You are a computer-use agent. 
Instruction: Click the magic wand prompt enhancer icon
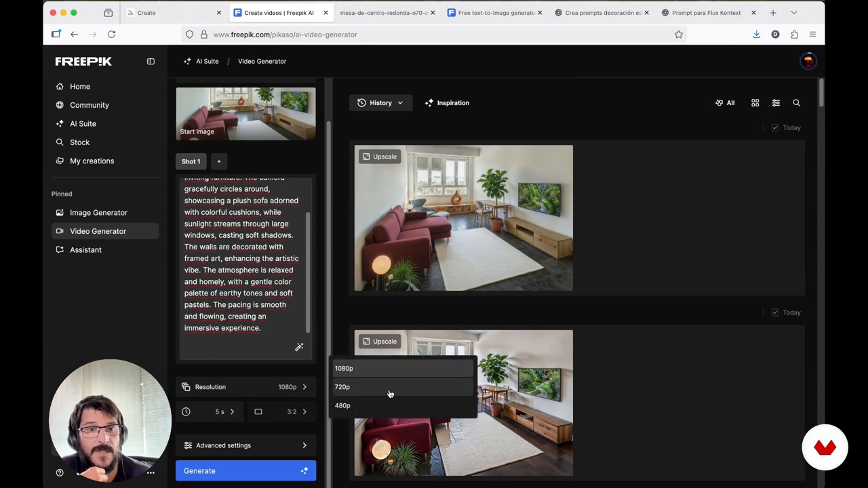pyautogui.click(x=299, y=347)
